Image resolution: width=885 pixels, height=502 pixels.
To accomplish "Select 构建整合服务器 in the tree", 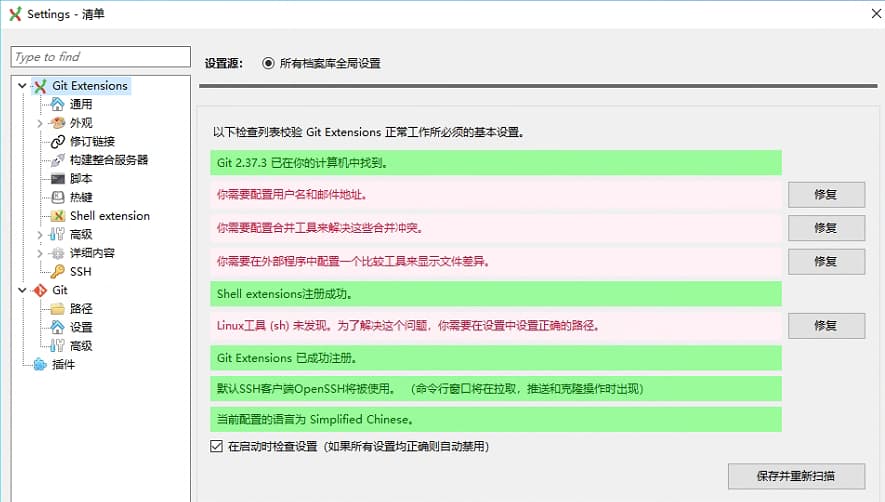I will coord(109,160).
